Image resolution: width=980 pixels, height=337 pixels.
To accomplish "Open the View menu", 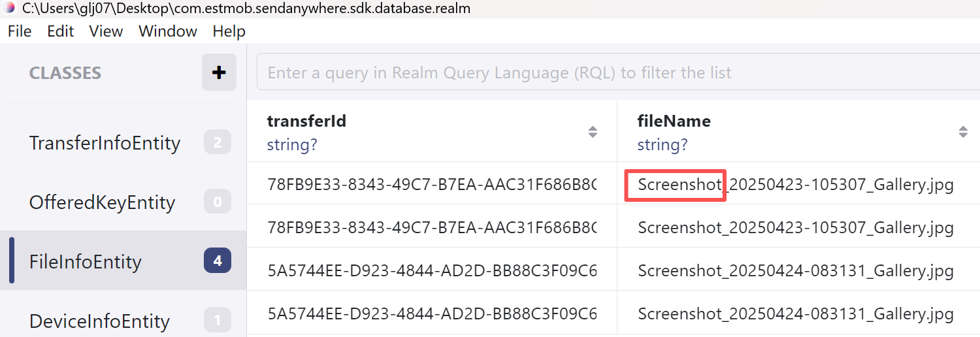I will click(x=106, y=31).
